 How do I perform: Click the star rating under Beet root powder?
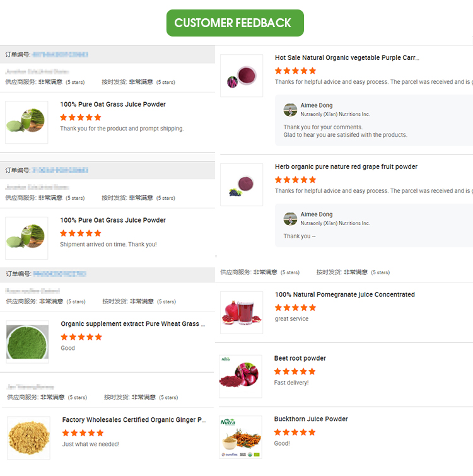(295, 371)
